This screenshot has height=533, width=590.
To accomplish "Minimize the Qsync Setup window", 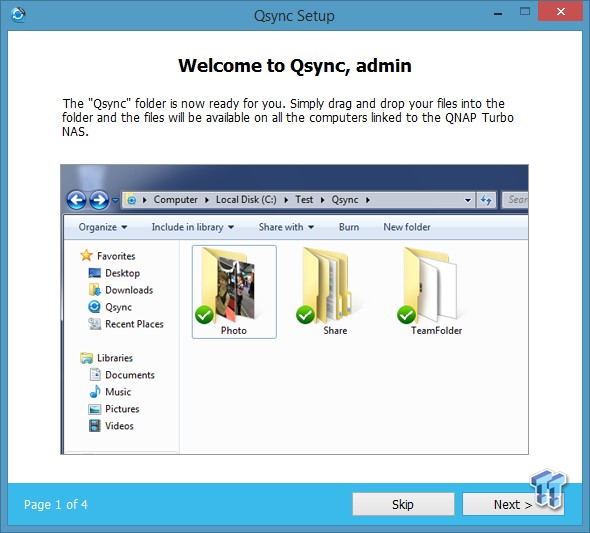I will (498, 14).
